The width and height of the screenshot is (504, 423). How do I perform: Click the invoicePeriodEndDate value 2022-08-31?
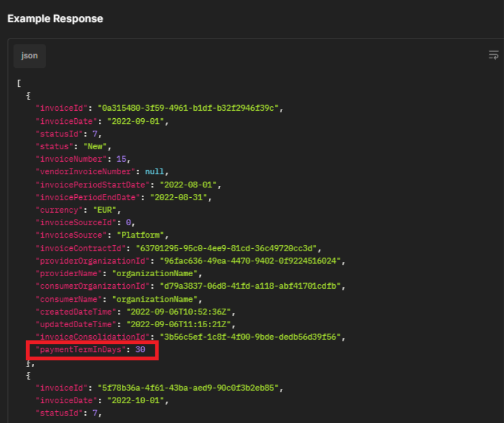pyautogui.click(x=179, y=197)
